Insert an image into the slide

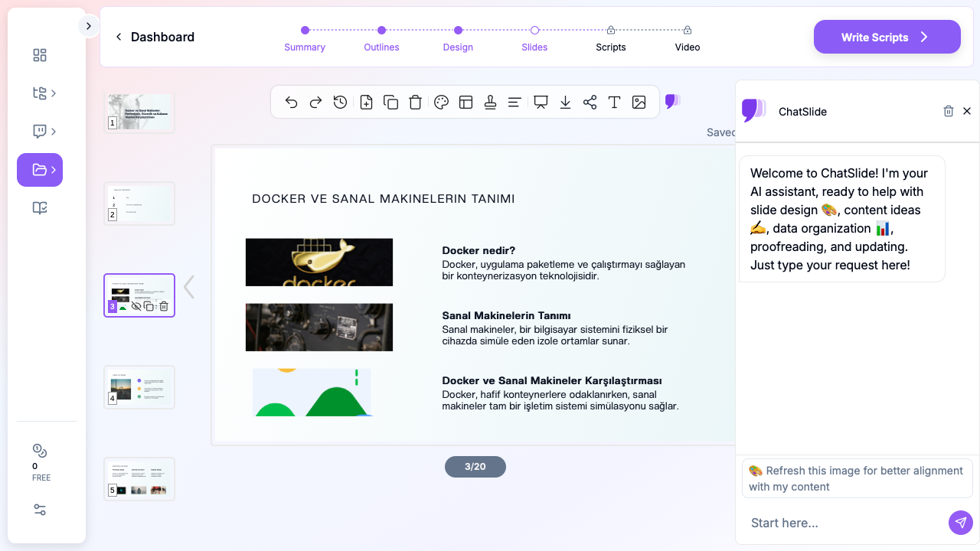point(639,102)
